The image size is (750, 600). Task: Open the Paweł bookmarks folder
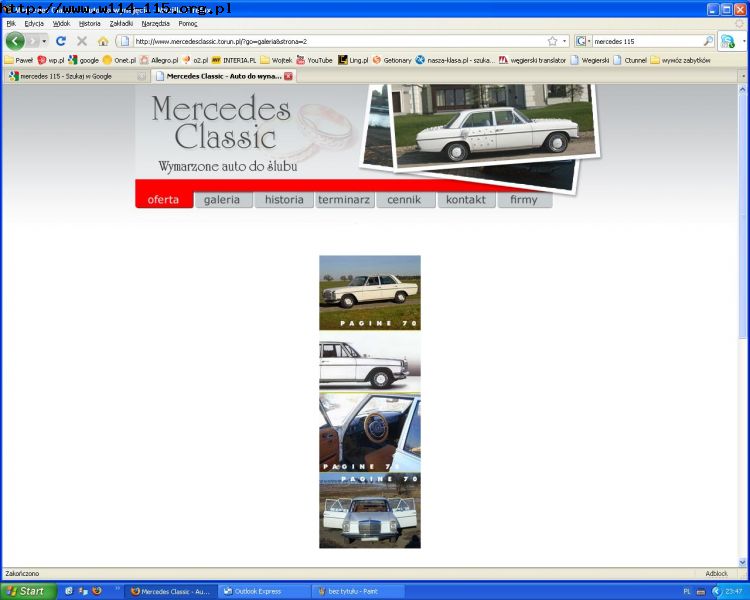click(19, 60)
